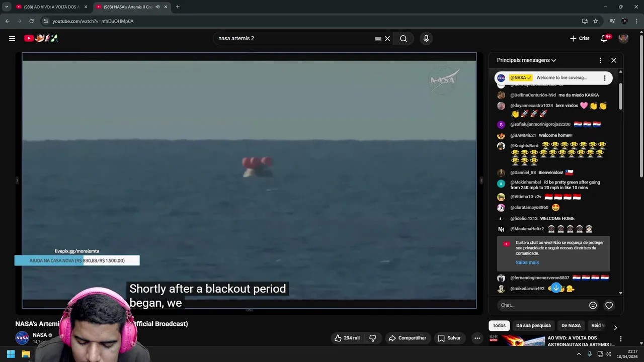Collapse the player with the right-edge arrow
The height and width of the screenshot is (362, 644).
[x=481, y=180]
